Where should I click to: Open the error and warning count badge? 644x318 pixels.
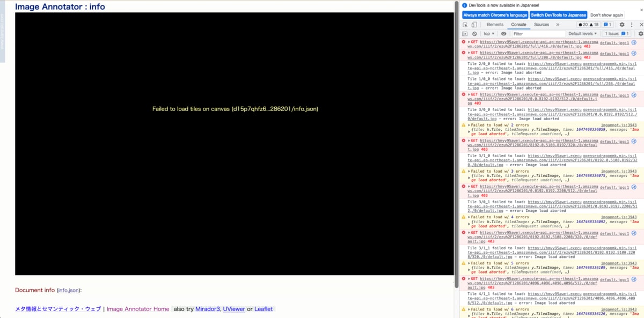pyautogui.click(x=589, y=25)
